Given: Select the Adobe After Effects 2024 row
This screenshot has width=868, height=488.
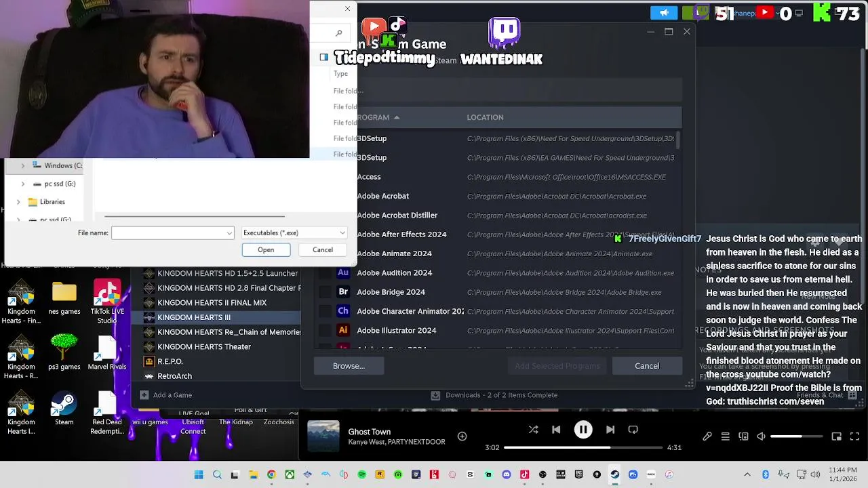Looking at the screenshot, I should (x=496, y=235).
